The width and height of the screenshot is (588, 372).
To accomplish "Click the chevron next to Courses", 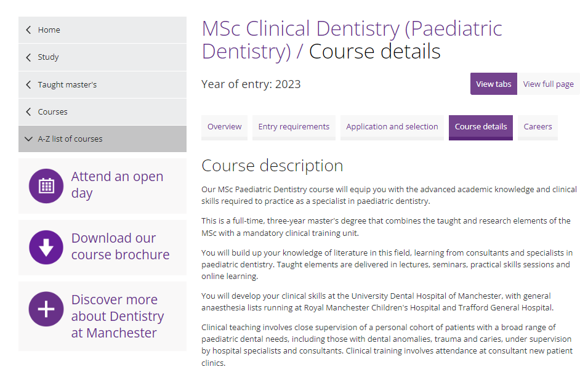I will coord(28,111).
